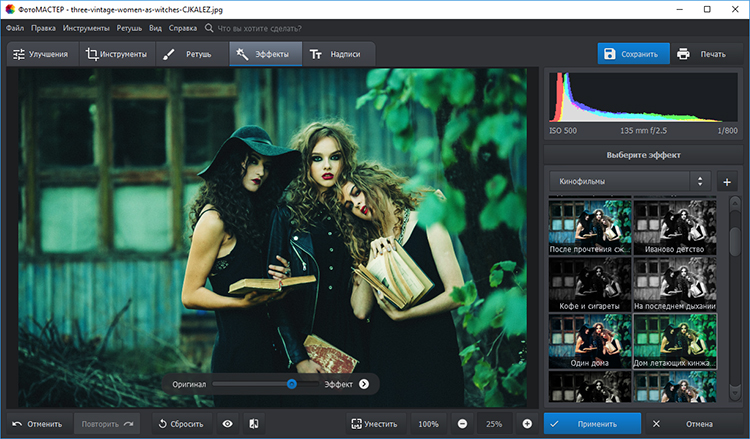Open the Кинофильмы effect category dropdown
Image resolution: width=750 pixels, height=439 pixels.
(x=630, y=182)
